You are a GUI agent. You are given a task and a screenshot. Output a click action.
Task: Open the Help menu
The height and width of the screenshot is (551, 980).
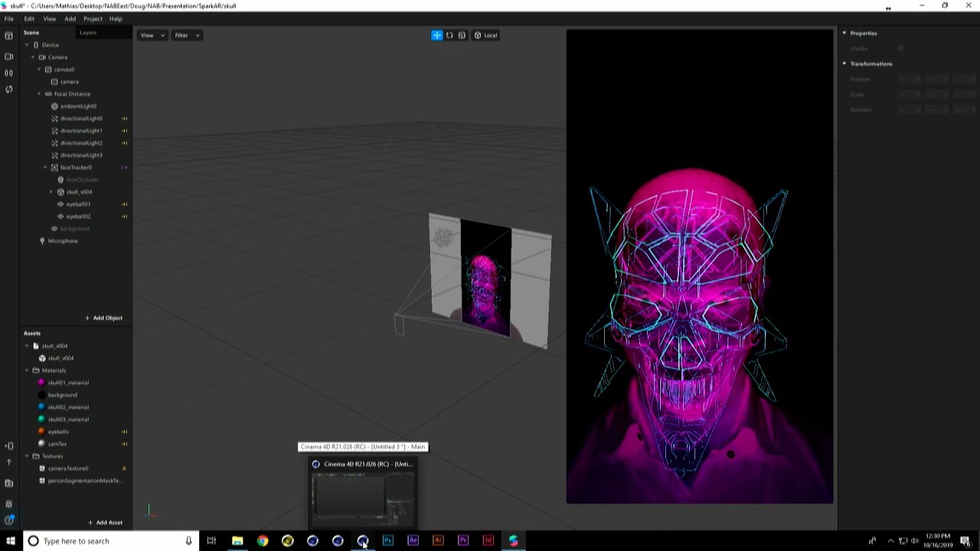116,18
